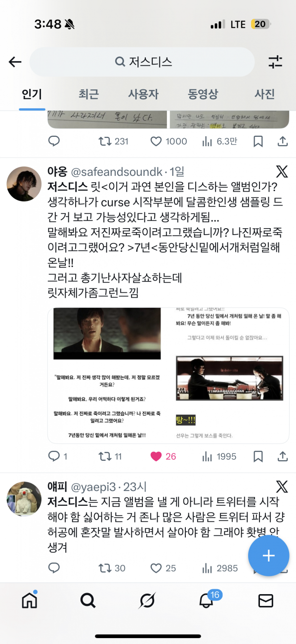Select the 사용자 tab

[x=143, y=94]
